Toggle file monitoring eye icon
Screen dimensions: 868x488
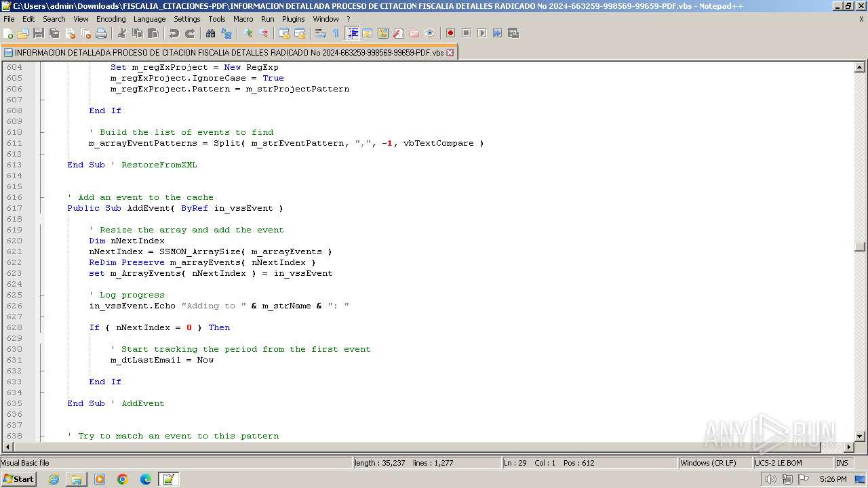(430, 33)
